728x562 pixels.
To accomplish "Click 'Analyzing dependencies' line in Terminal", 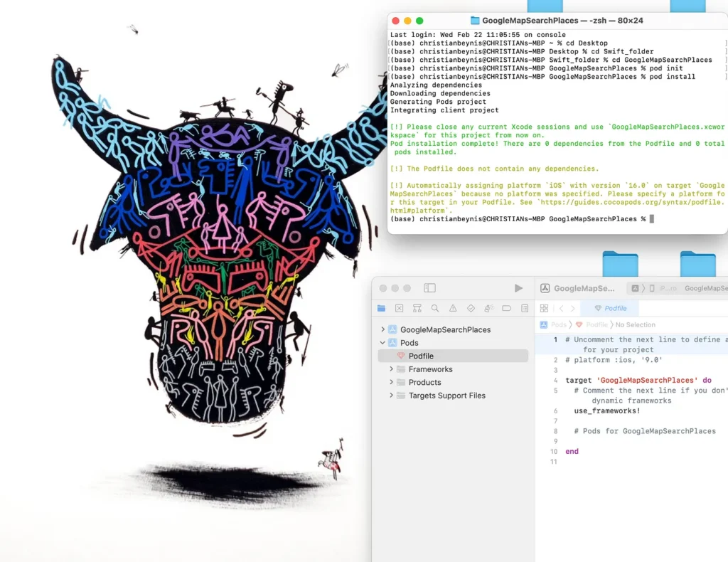I will point(436,85).
